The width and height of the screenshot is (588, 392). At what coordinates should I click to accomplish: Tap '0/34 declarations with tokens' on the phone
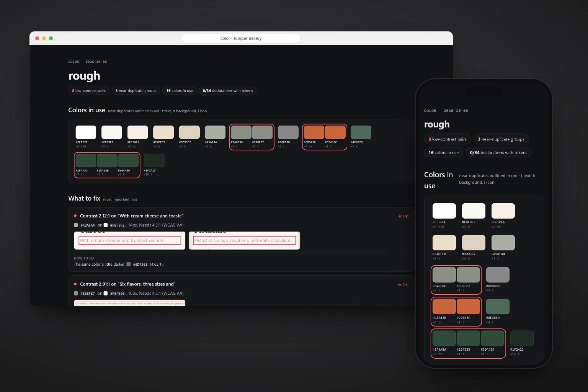tap(498, 152)
